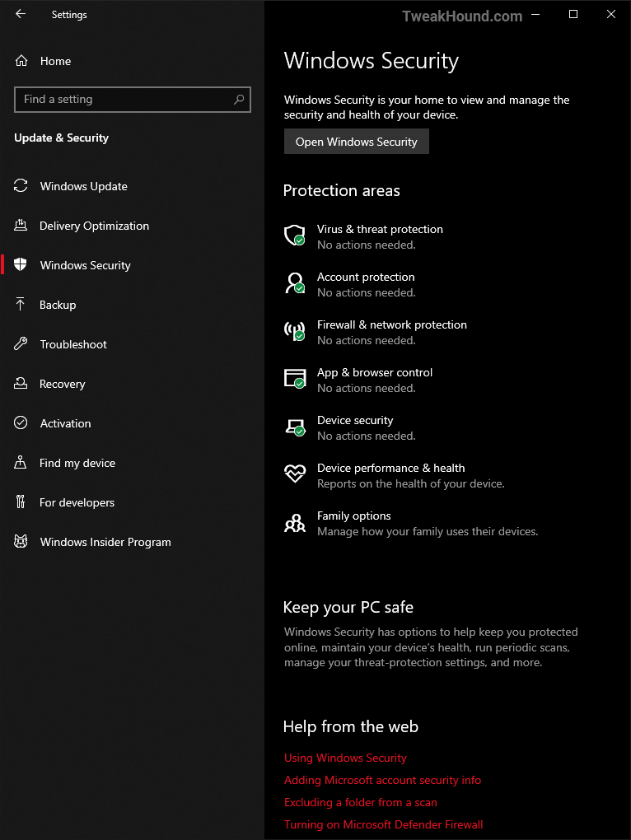Viewport: 631px width, 840px height.
Task: Open Windows Insider Program settings
Action: [105, 542]
